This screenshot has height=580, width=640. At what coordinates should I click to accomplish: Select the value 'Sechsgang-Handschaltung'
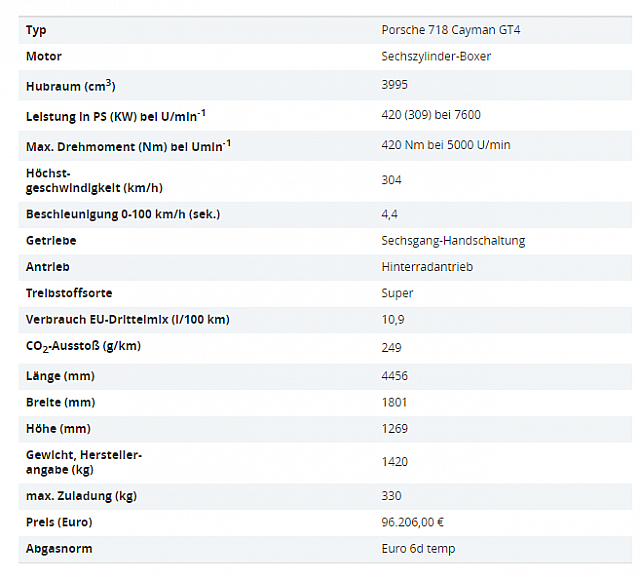point(453,241)
